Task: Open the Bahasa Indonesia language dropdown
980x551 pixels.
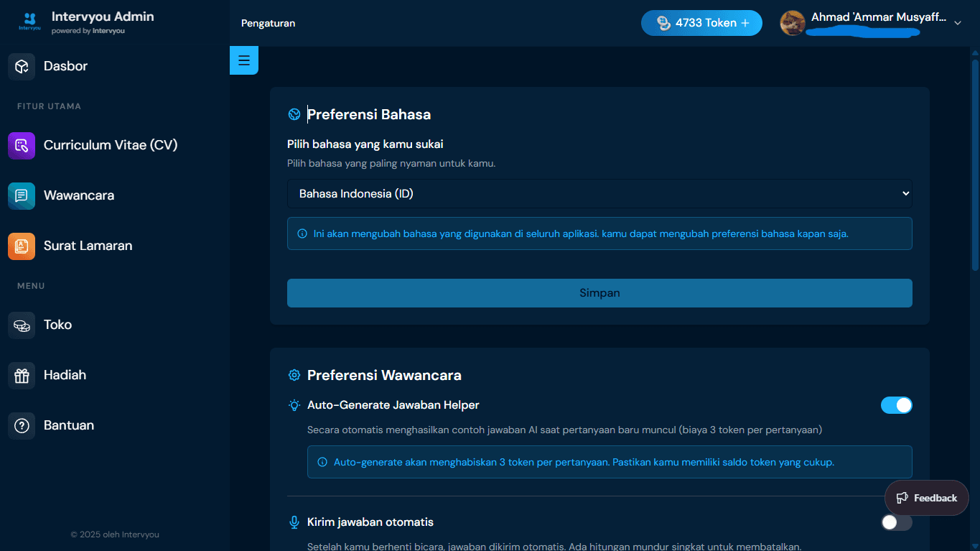Action: click(599, 193)
